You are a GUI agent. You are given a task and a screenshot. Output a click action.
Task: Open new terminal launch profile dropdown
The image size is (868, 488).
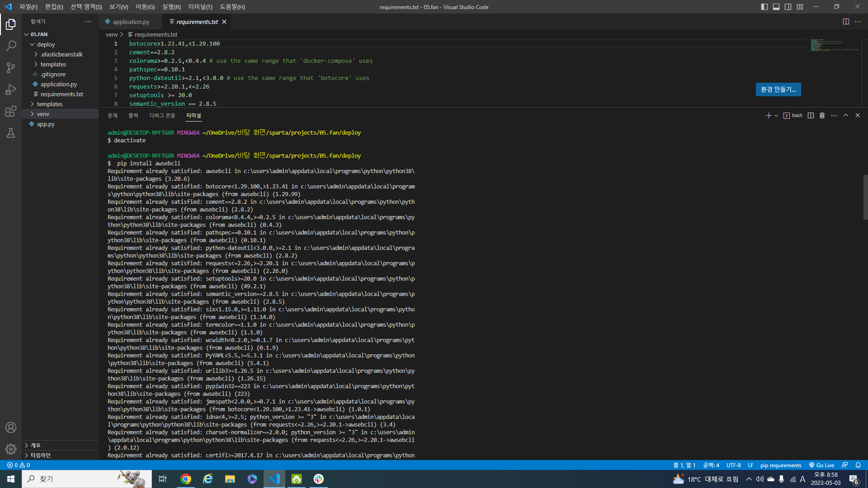point(776,116)
